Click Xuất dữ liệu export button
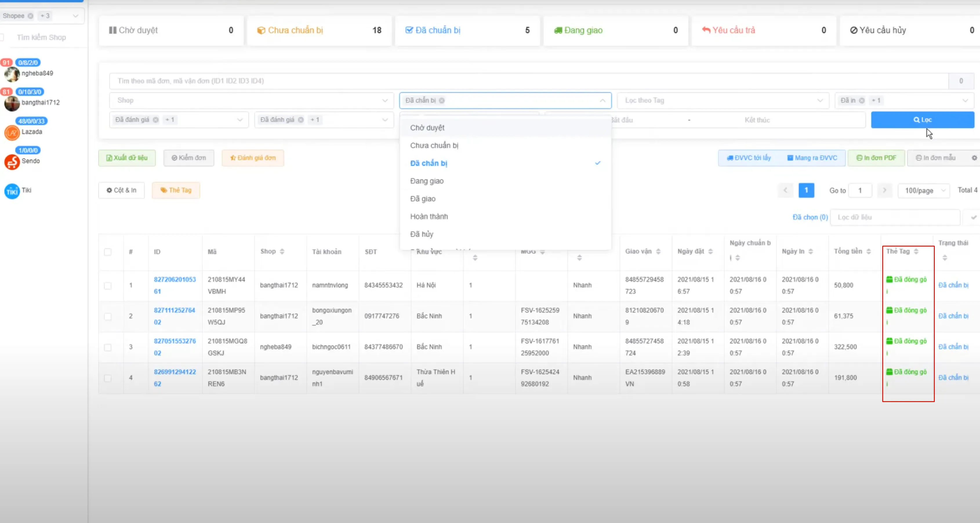 pos(127,158)
